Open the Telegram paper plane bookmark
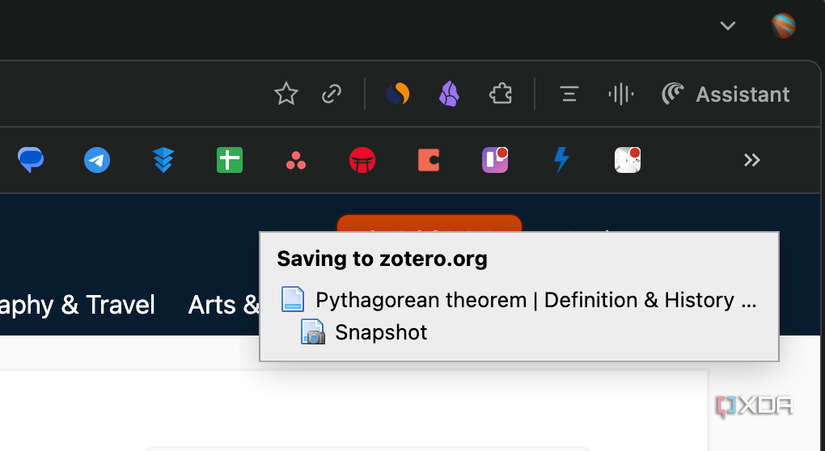 [x=97, y=159]
